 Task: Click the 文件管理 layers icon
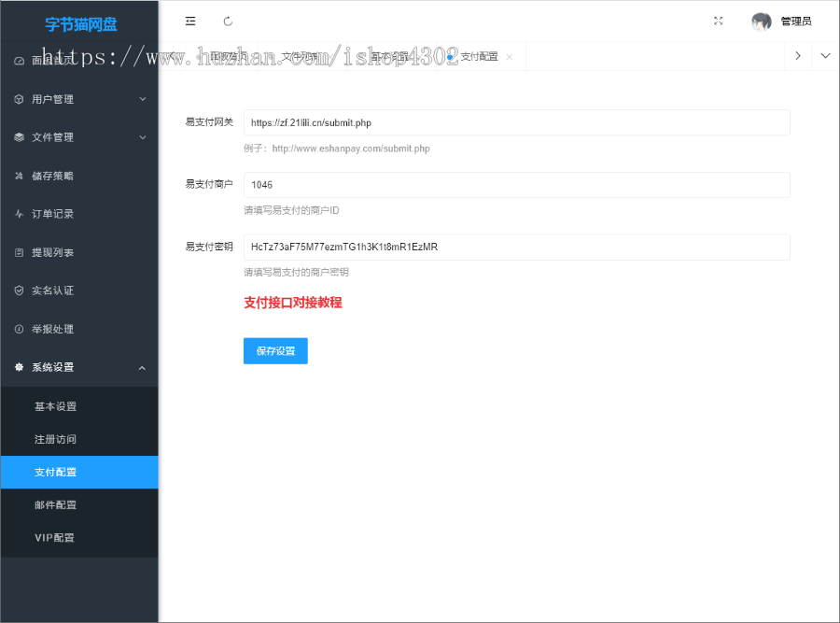point(19,137)
